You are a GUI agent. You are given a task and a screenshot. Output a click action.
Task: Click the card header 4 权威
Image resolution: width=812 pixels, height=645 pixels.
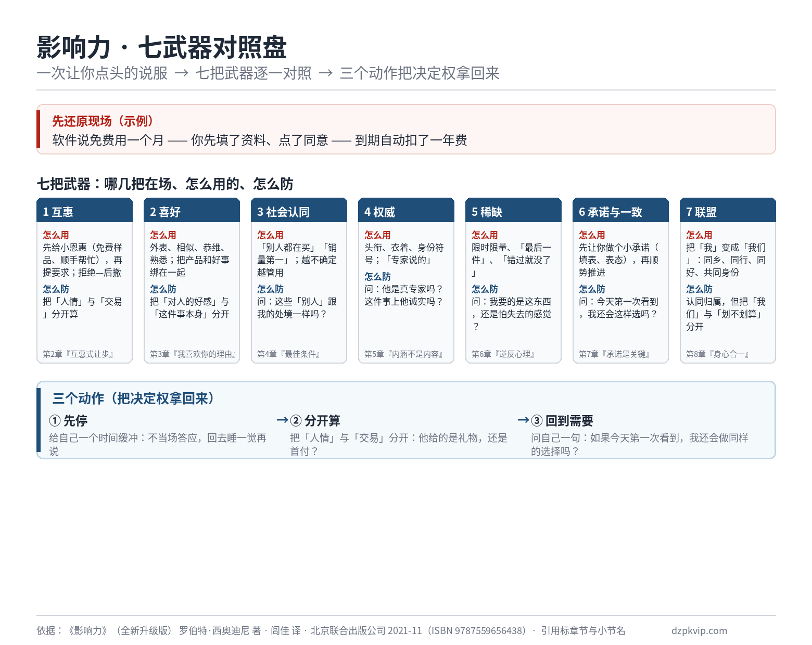[x=406, y=211]
